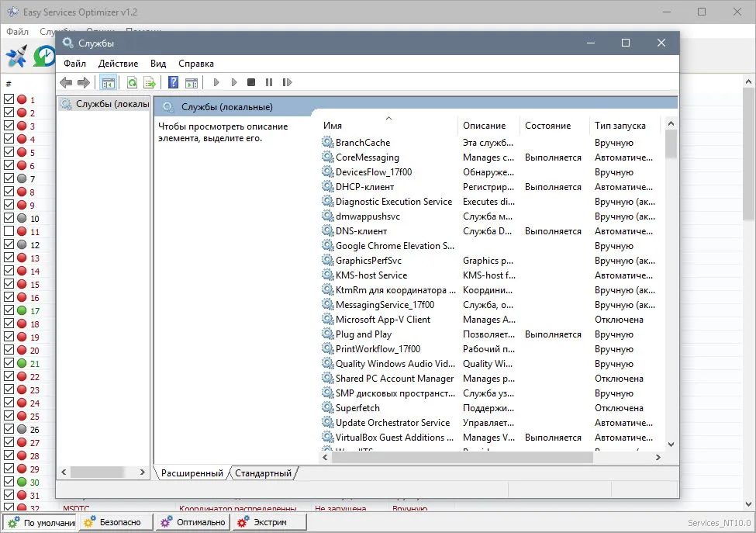Click the Stop Service square icon

(251, 82)
